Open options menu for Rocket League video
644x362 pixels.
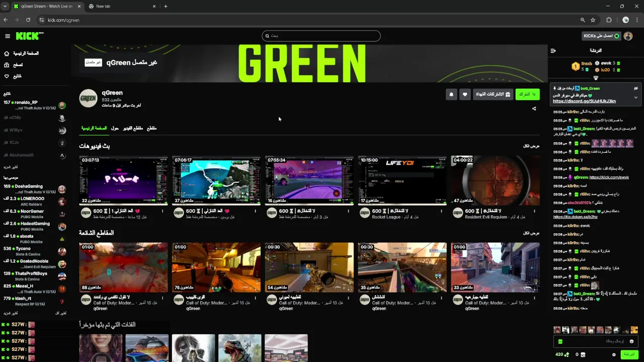(441, 211)
